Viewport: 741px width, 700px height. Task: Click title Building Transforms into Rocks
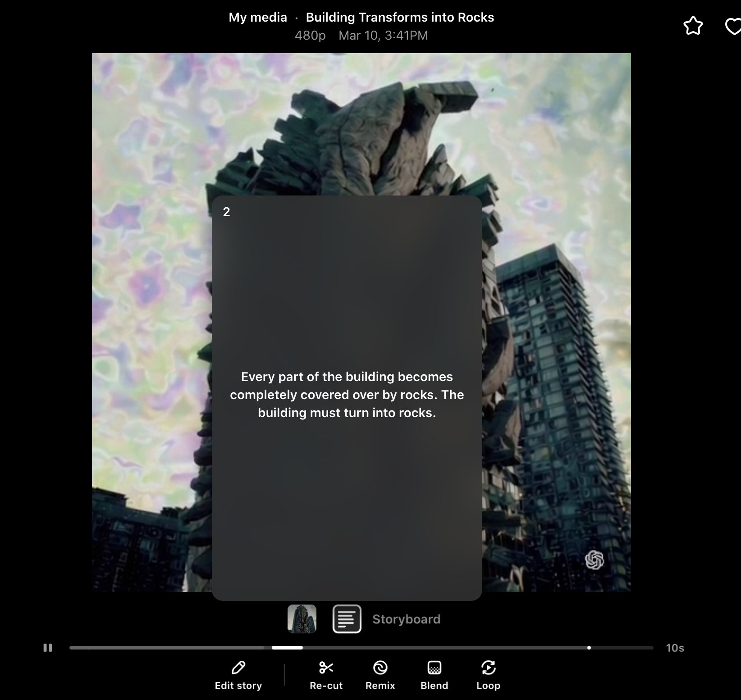(400, 17)
